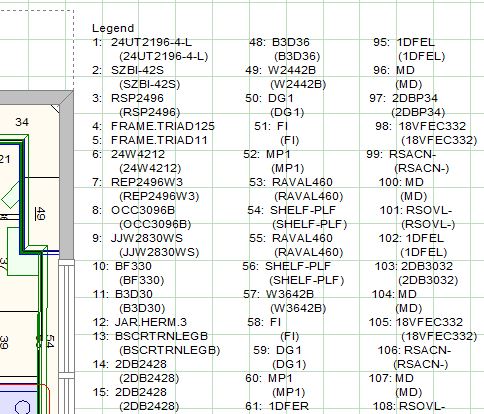Select legend entry 101: RSOVL-

[x=416, y=210]
